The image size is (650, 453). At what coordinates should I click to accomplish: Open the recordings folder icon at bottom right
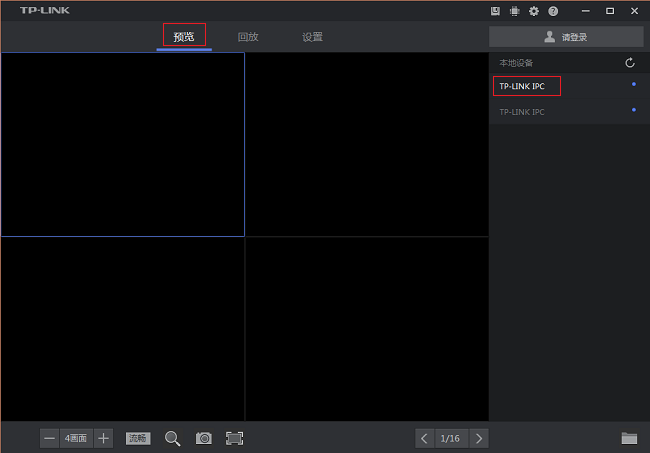coord(629,438)
